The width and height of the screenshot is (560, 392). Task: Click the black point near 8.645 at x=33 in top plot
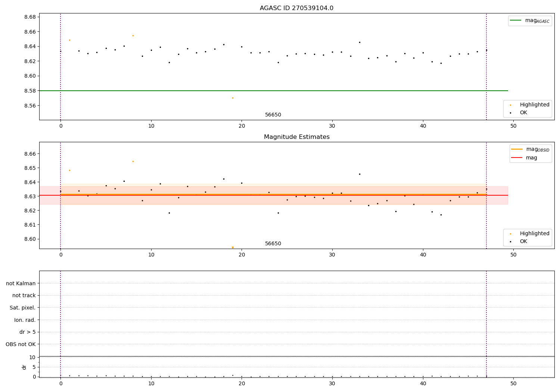[360, 42]
